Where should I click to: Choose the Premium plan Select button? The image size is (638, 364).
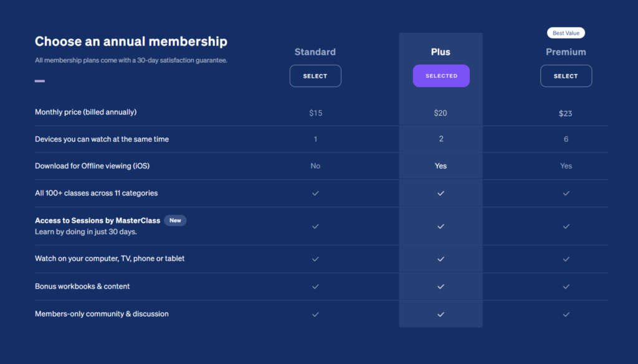pyautogui.click(x=566, y=76)
